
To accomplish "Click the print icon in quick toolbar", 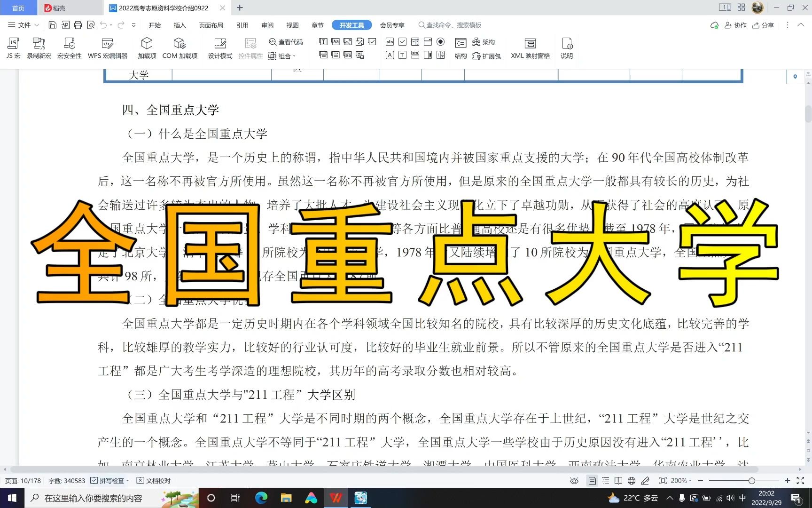I will click(78, 25).
